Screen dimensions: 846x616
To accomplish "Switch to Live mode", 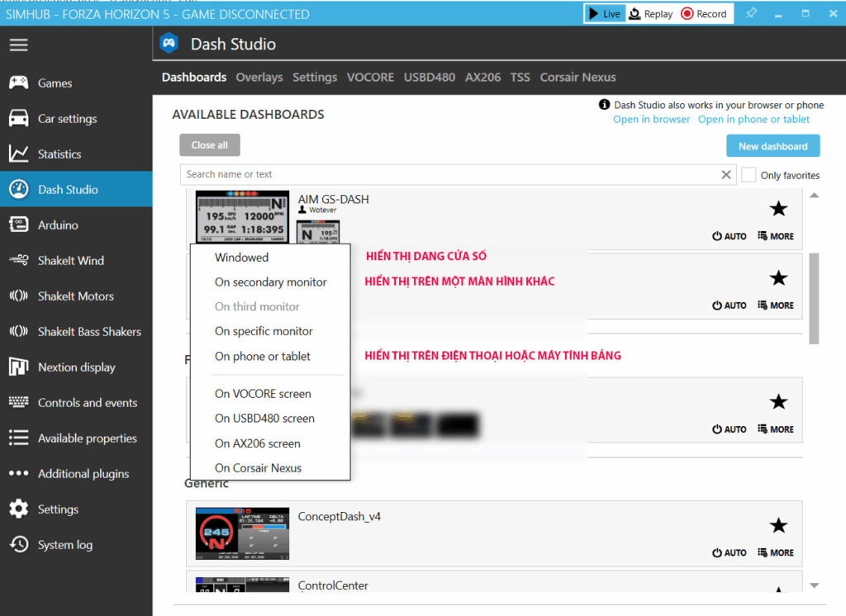I will (605, 14).
